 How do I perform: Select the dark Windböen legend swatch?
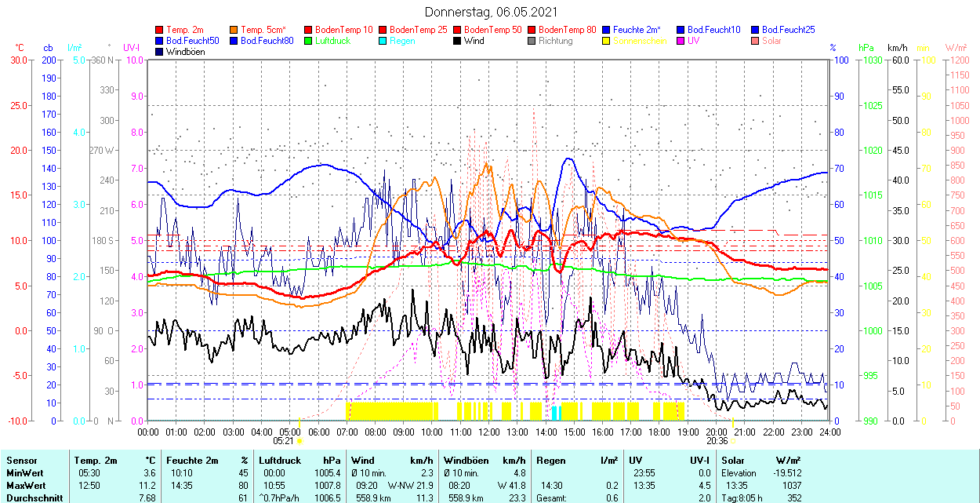(160, 52)
